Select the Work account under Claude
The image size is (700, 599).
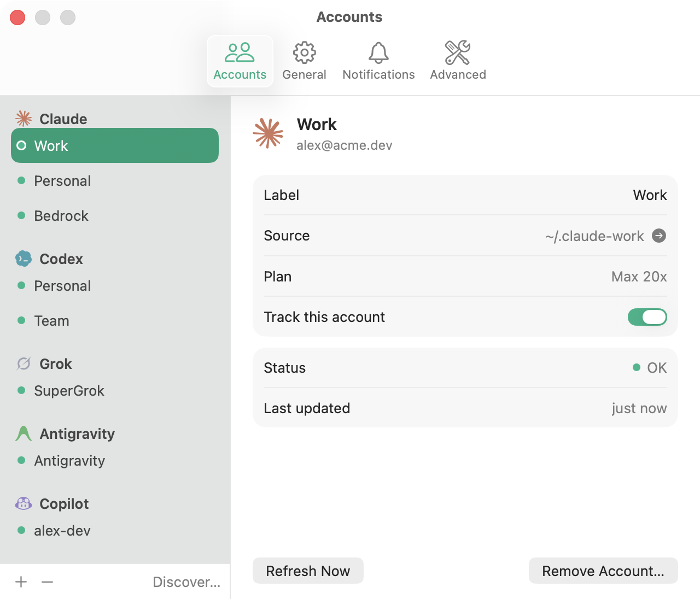coord(115,145)
